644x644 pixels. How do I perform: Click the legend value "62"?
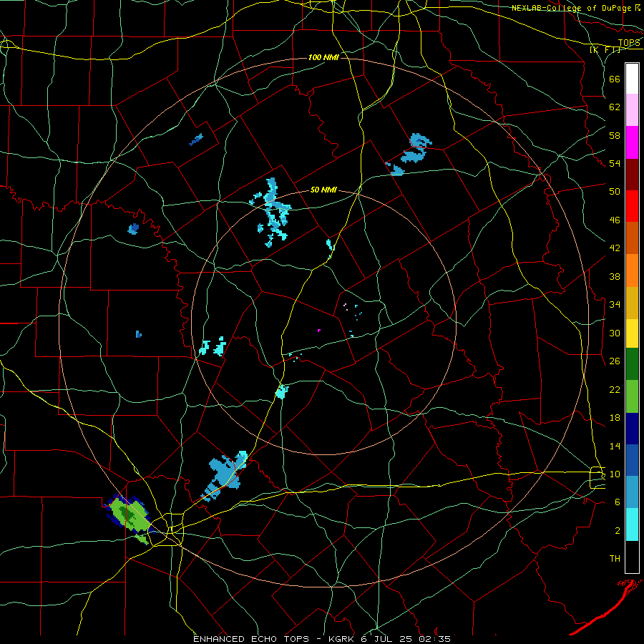(x=615, y=107)
